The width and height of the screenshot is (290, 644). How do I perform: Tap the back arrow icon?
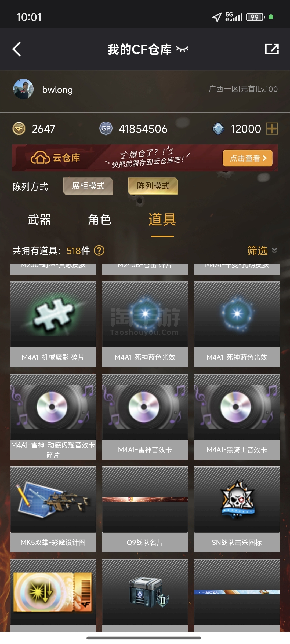(x=17, y=49)
